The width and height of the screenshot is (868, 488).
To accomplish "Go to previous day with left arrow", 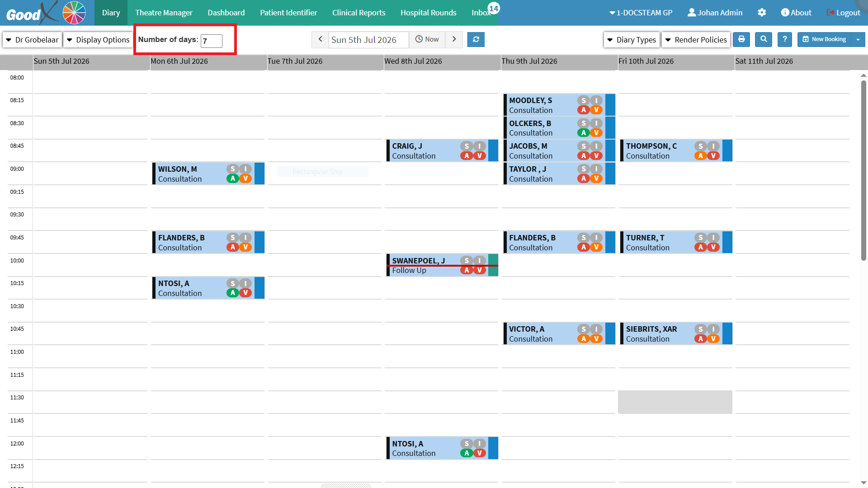I will [320, 39].
